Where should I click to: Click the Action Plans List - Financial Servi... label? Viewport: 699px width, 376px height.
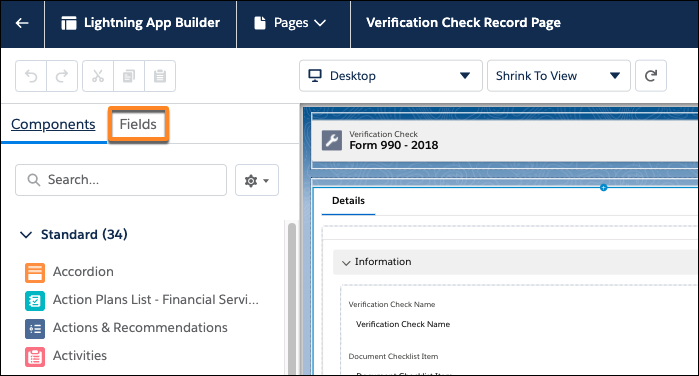[156, 300]
